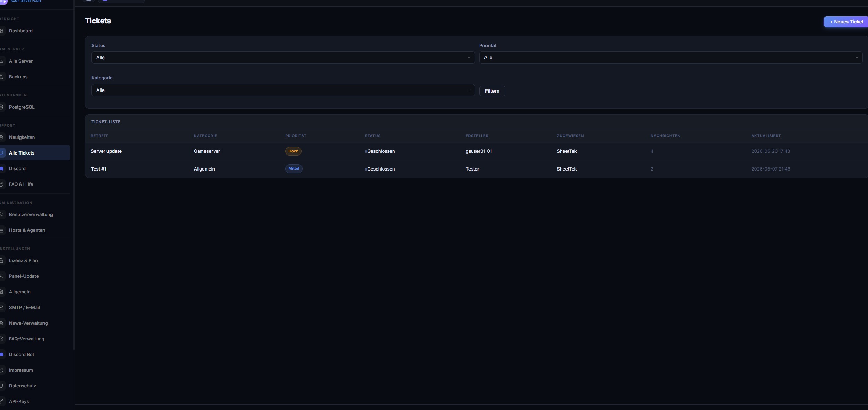Screen dimensions: 868x410
Task: Click the Panel-Update download icon
Action: pos(2,276)
